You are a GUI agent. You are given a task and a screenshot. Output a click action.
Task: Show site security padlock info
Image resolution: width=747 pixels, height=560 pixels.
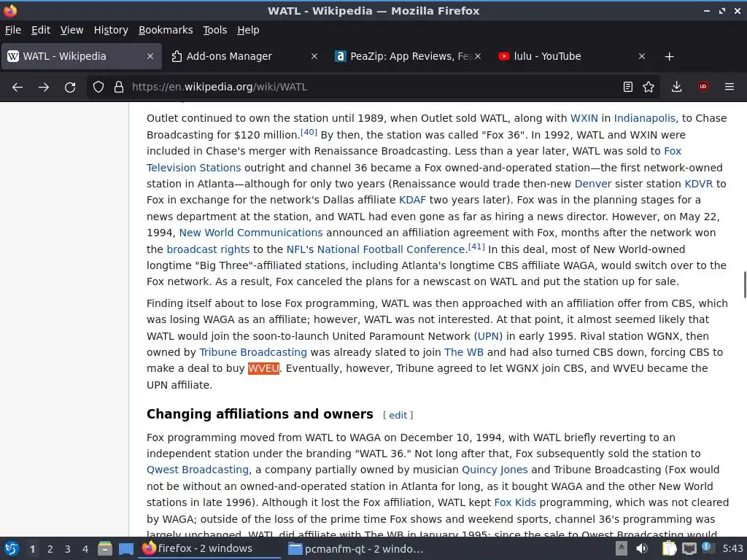pos(119,87)
